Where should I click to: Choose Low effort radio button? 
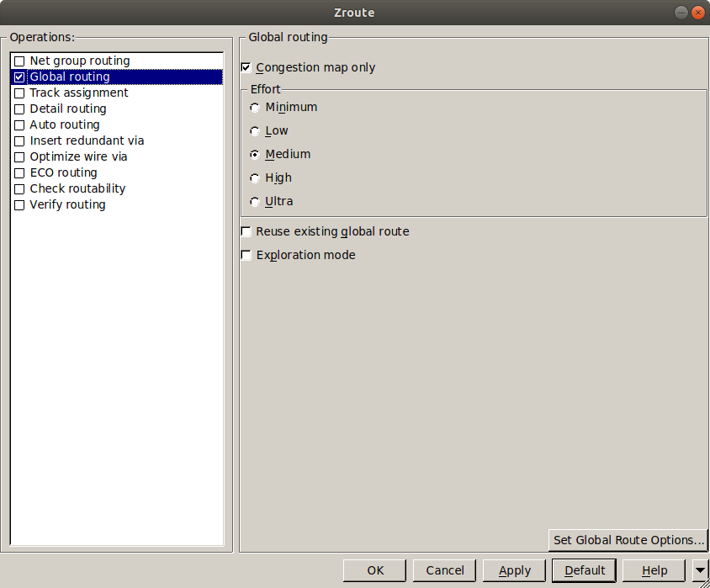[x=255, y=131]
